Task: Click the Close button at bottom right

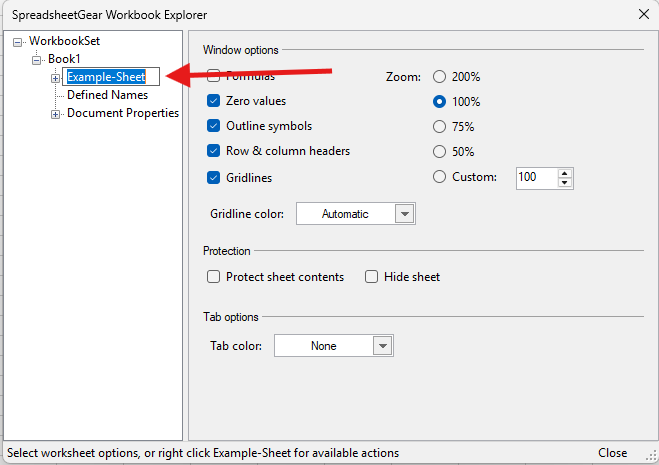Action: pos(612,453)
